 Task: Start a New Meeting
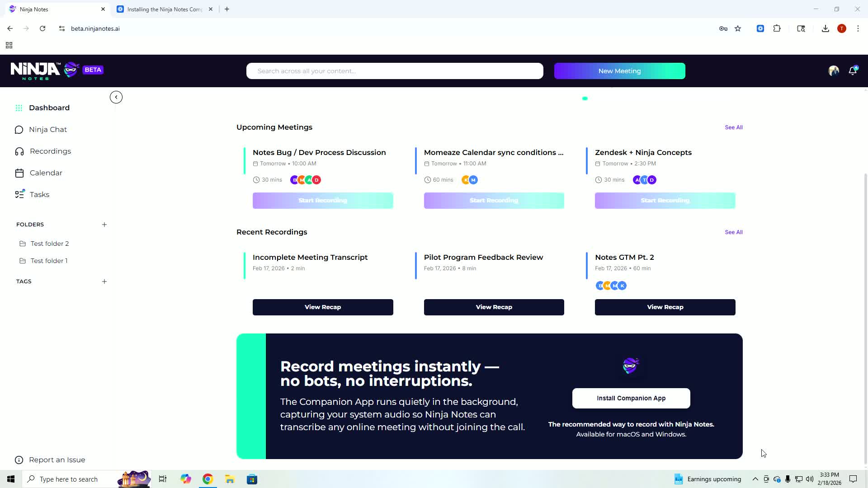pyautogui.click(x=620, y=71)
